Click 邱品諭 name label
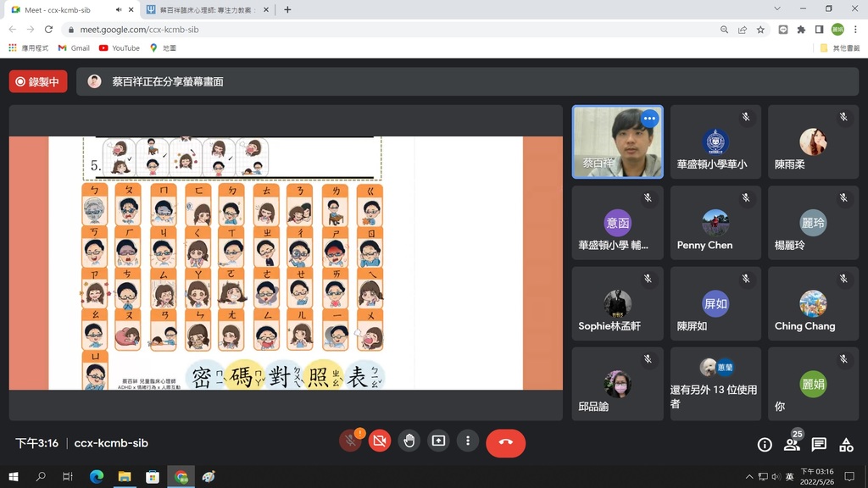 pyautogui.click(x=593, y=407)
